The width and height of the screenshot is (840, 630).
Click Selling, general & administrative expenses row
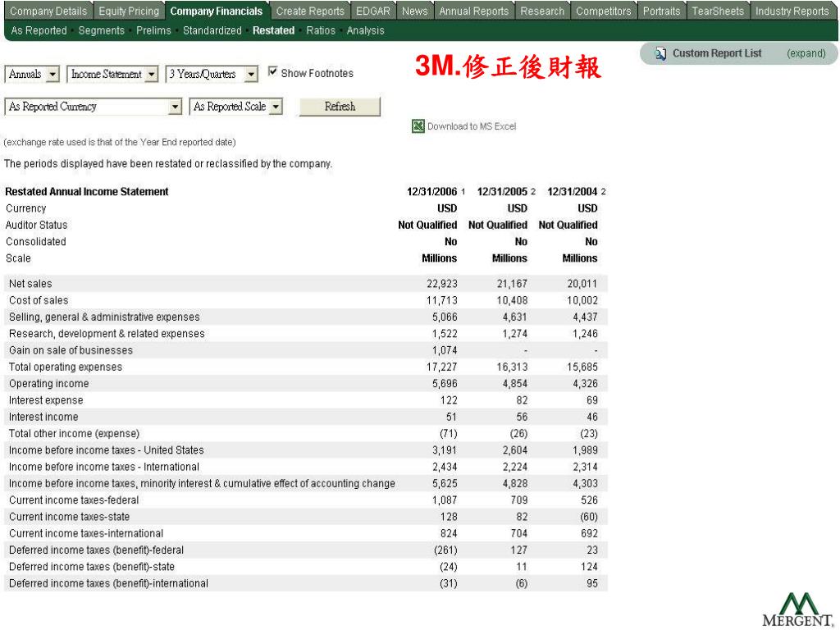306,317
